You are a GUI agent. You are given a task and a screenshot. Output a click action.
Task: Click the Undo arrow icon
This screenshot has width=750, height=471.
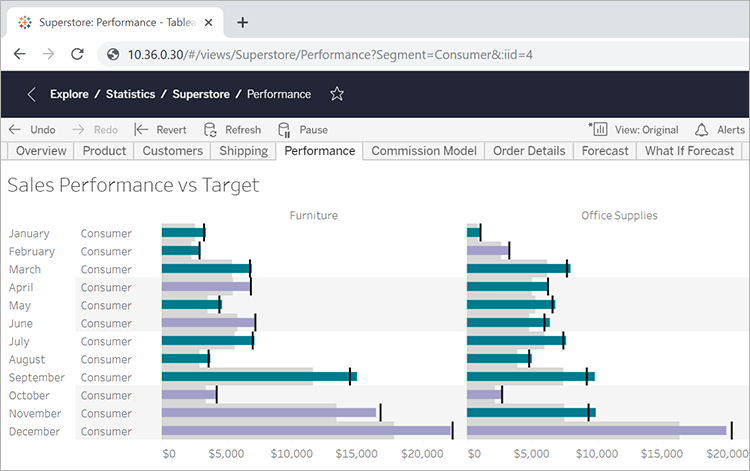pyautogui.click(x=15, y=130)
